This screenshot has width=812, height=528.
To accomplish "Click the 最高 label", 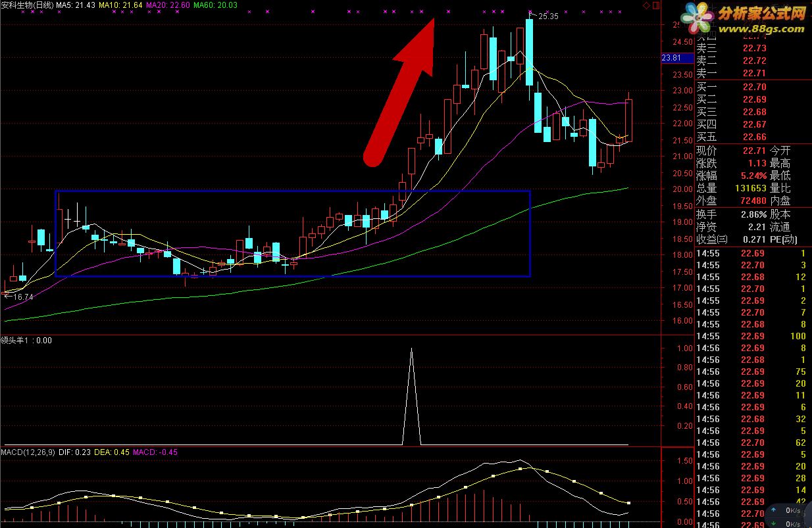I will [x=780, y=163].
